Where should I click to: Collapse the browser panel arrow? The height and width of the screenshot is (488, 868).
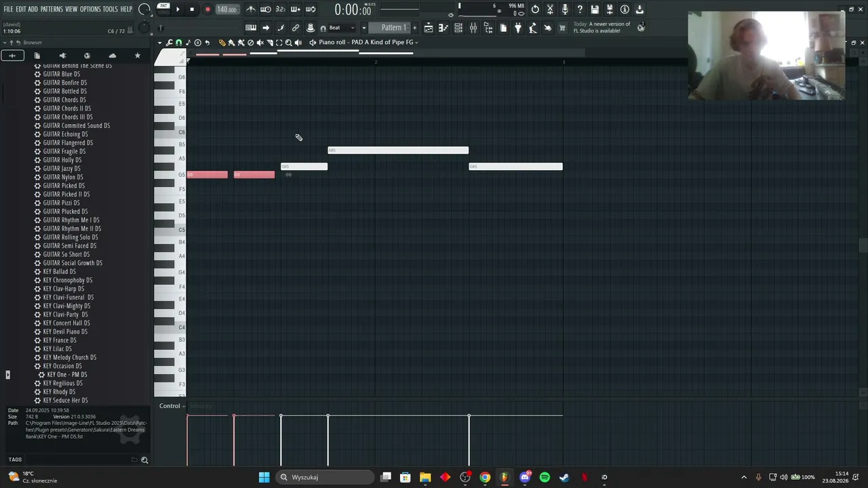point(4,43)
